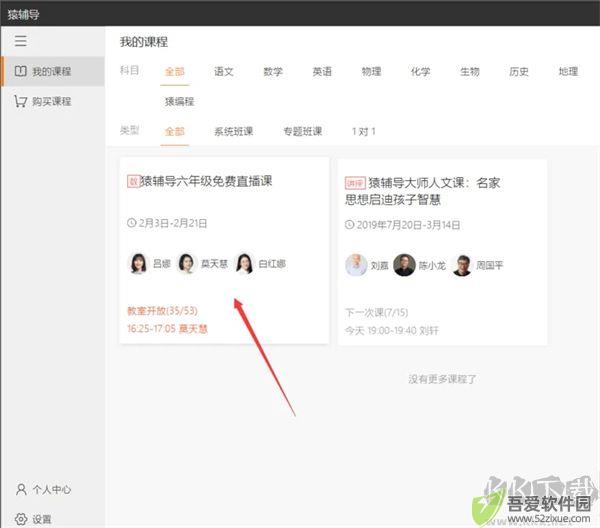
Task: Click the book icon for 我的课程
Action: pyautogui.click(x=21, y=71)
